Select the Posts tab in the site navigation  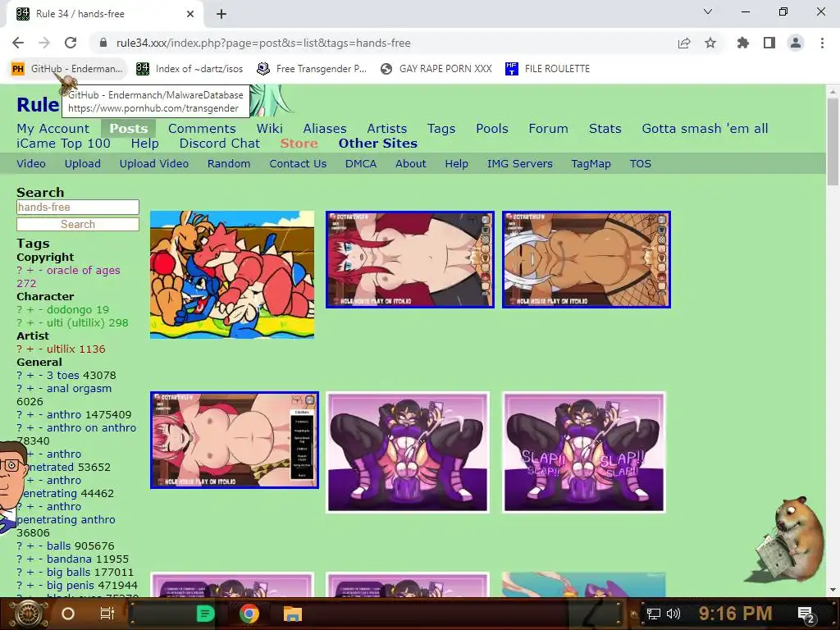click(x=129, y=129)
